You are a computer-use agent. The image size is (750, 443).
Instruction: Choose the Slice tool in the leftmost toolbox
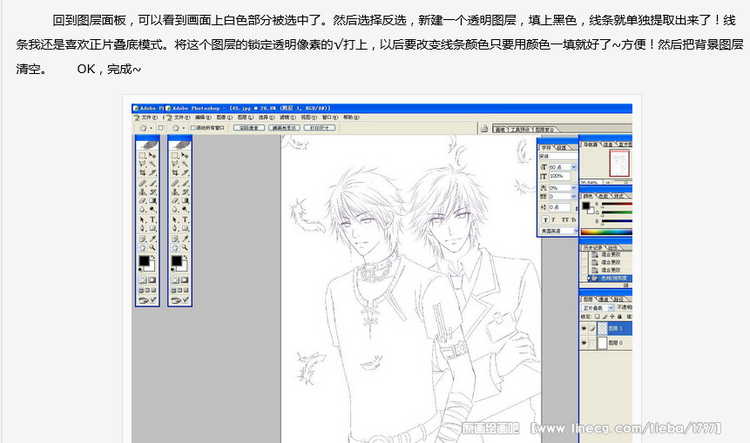pos(153,173)
